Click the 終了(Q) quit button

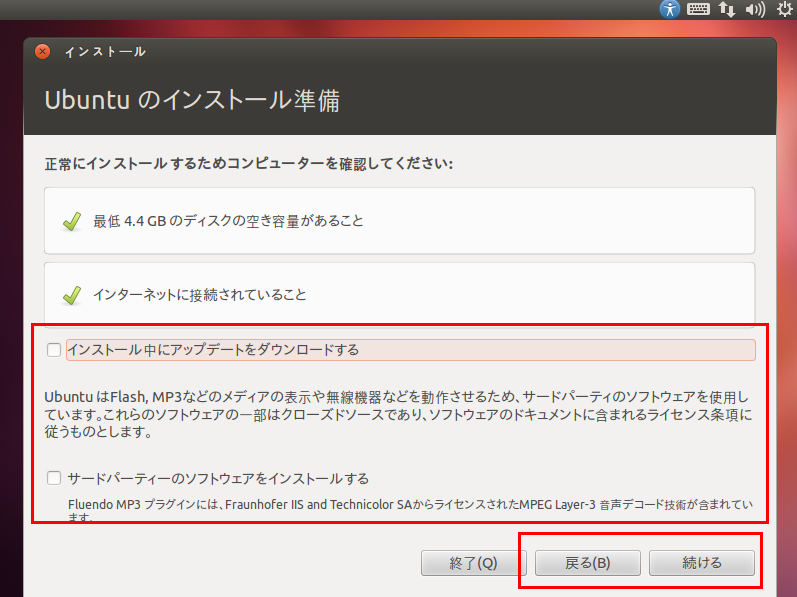473,563
